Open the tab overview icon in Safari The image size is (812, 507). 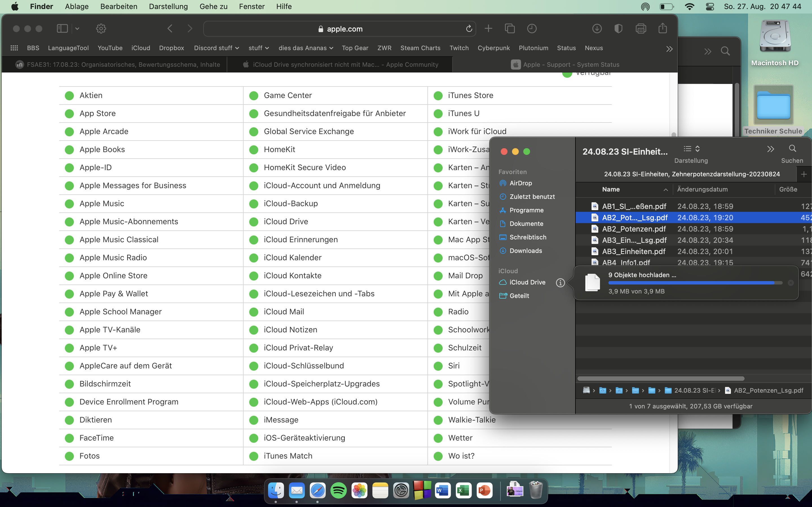point(510,29)
